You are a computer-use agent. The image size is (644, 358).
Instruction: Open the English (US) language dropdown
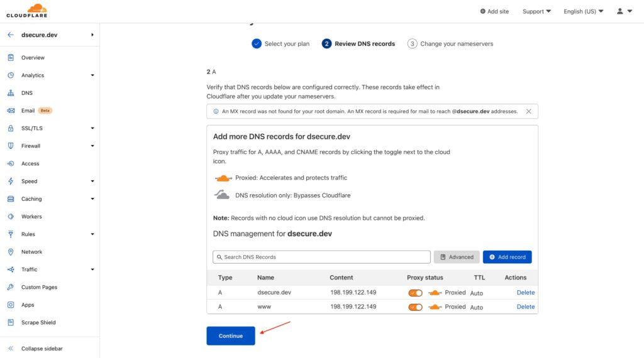(x=583, y=11)
